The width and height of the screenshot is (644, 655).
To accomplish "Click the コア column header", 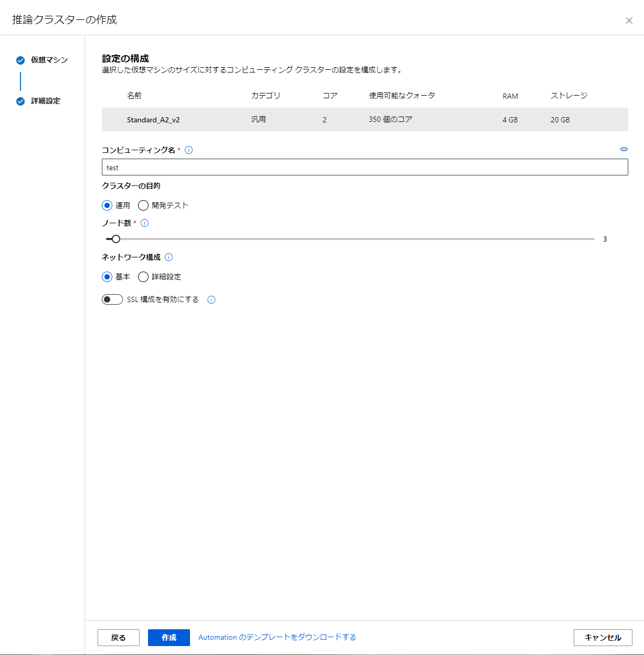I will (x=330, y=96).
